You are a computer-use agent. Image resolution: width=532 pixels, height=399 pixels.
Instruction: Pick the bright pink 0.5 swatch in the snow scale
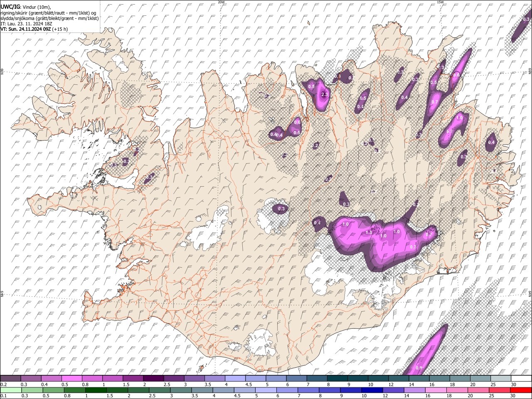tap(72, 379)
